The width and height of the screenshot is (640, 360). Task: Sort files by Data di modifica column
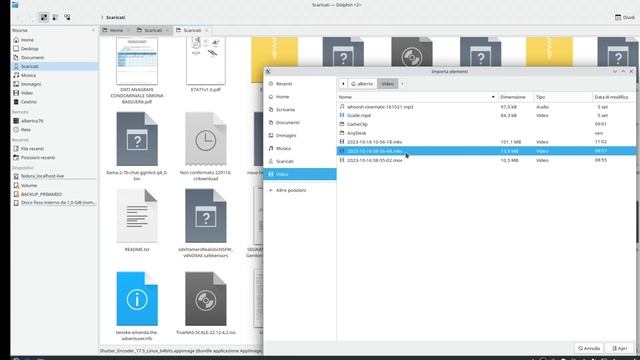coord(613,97)
